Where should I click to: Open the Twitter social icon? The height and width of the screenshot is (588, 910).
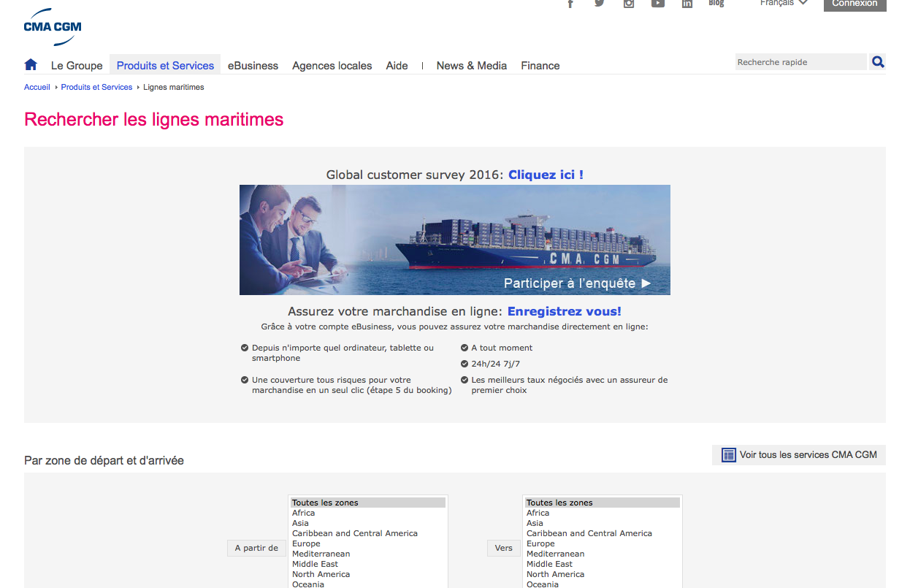pos(600,3)
